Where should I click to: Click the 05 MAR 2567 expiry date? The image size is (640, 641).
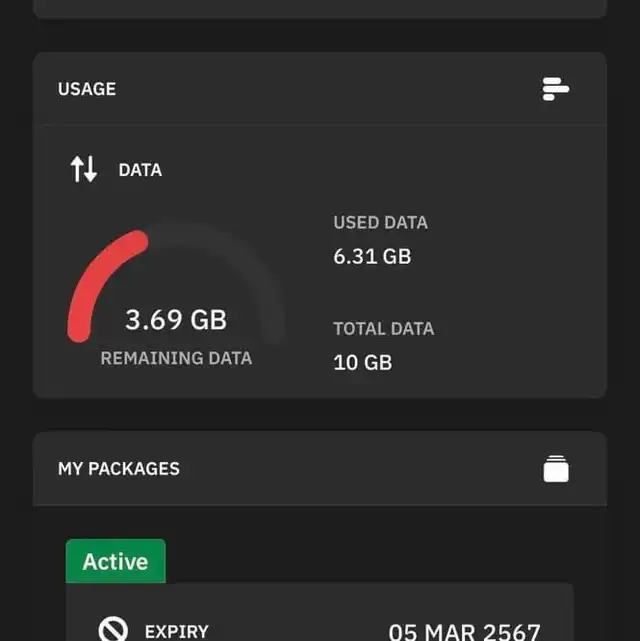pyautogui.click(x=464, y=631)
